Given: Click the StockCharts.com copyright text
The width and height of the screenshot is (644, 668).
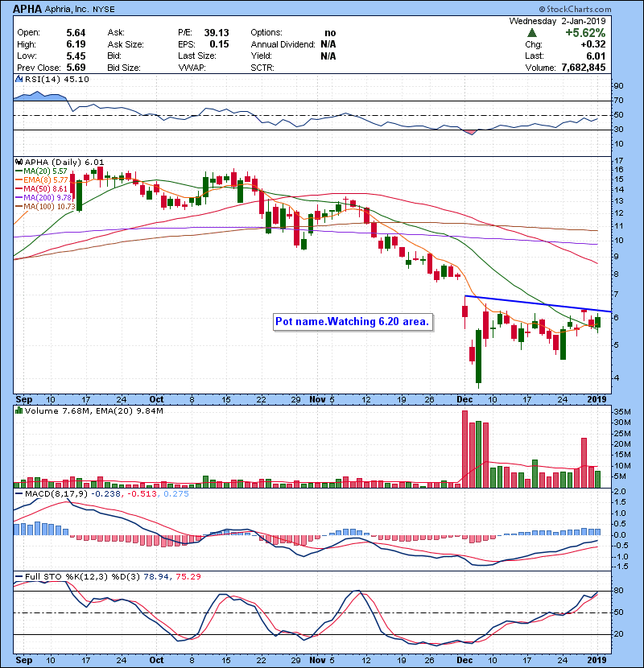Looking at the screenshot, I should (x=575, y=9).
